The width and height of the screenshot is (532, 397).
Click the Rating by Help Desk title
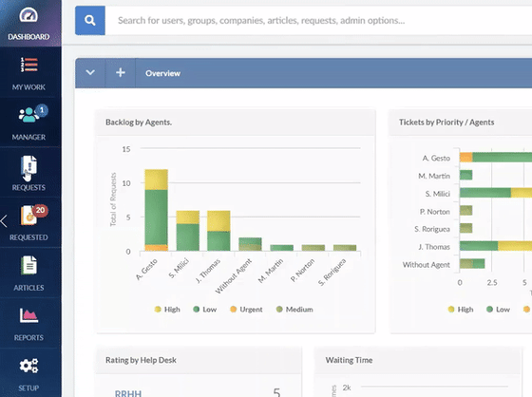pyautogui.click(x=141, y=360)
